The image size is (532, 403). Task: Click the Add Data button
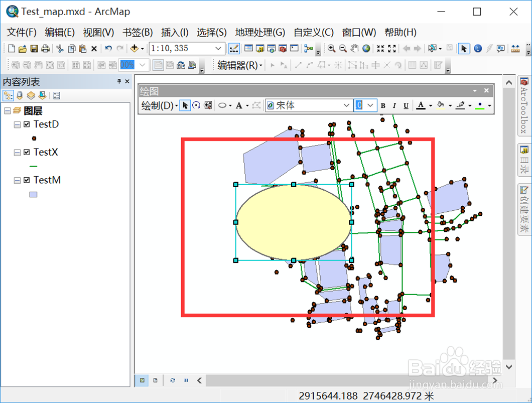135,49
